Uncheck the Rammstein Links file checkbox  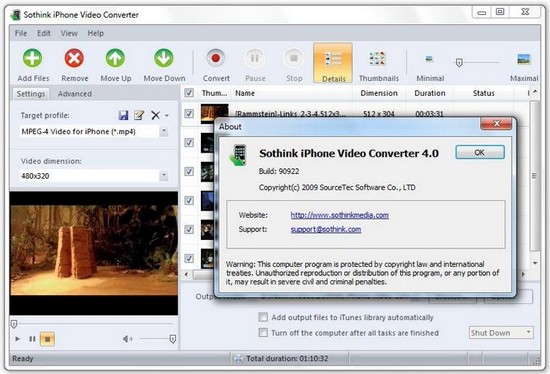click(x=189, y=114)
